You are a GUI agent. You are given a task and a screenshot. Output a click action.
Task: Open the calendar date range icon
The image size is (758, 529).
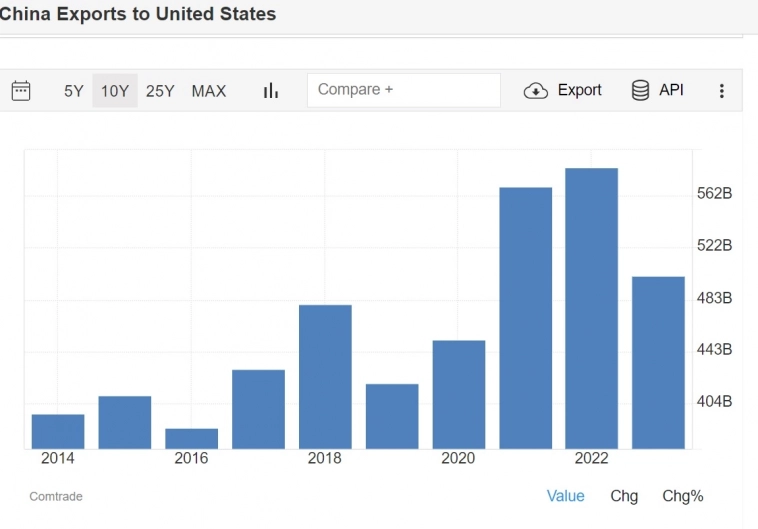21,90
